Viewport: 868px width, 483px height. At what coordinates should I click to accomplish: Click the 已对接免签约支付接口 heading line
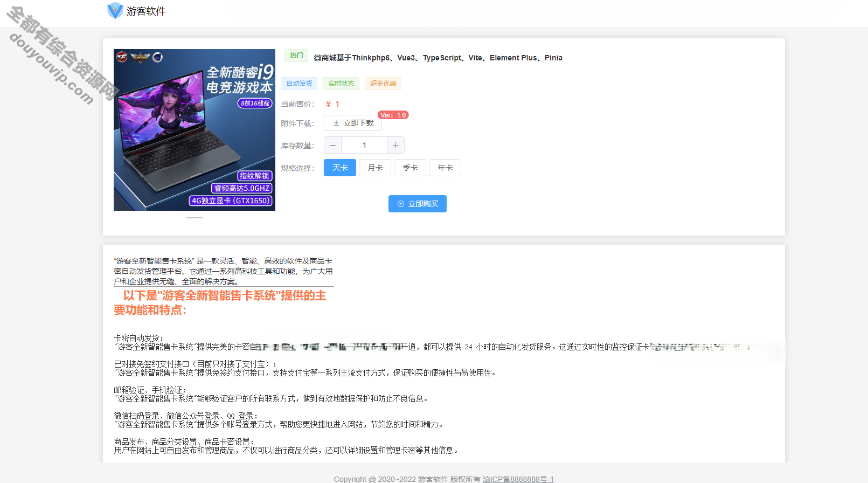(195, 364)
